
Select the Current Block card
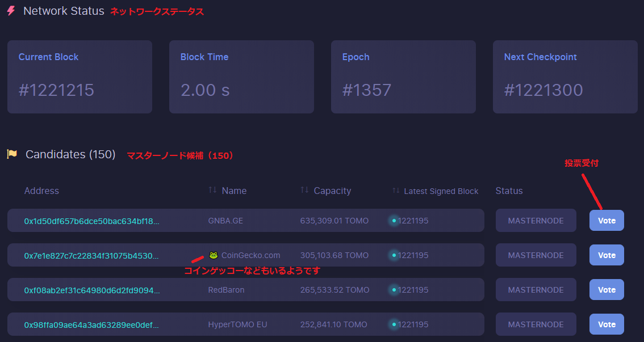(x=80, y=77)
